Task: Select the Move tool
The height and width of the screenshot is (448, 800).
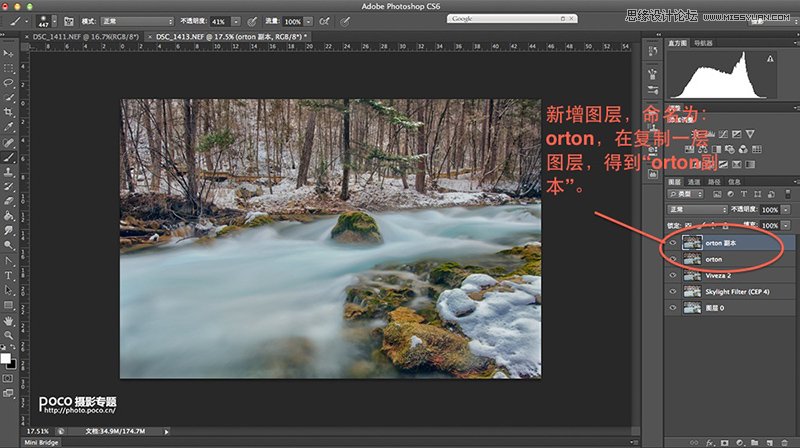Action: [x=9, y=53]
